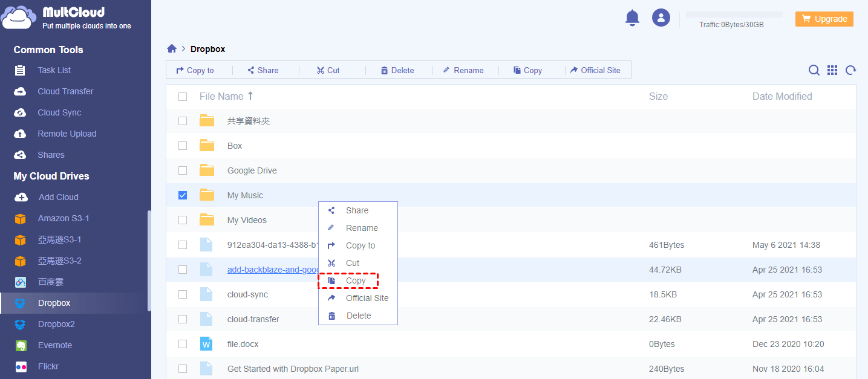The image size is (868, 379).
Task: Click the Size column header
Action: tap(658, 96)
